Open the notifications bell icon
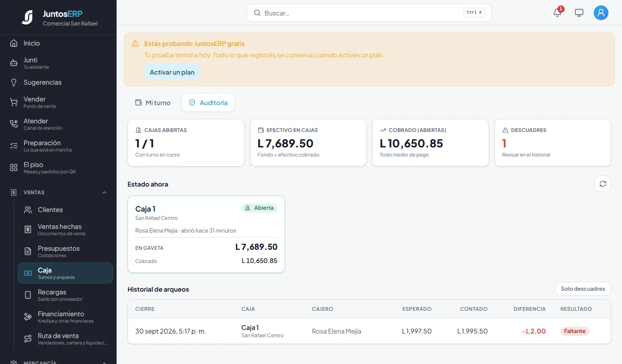Viewport: 622px width, 364px height. click(557, 13)
